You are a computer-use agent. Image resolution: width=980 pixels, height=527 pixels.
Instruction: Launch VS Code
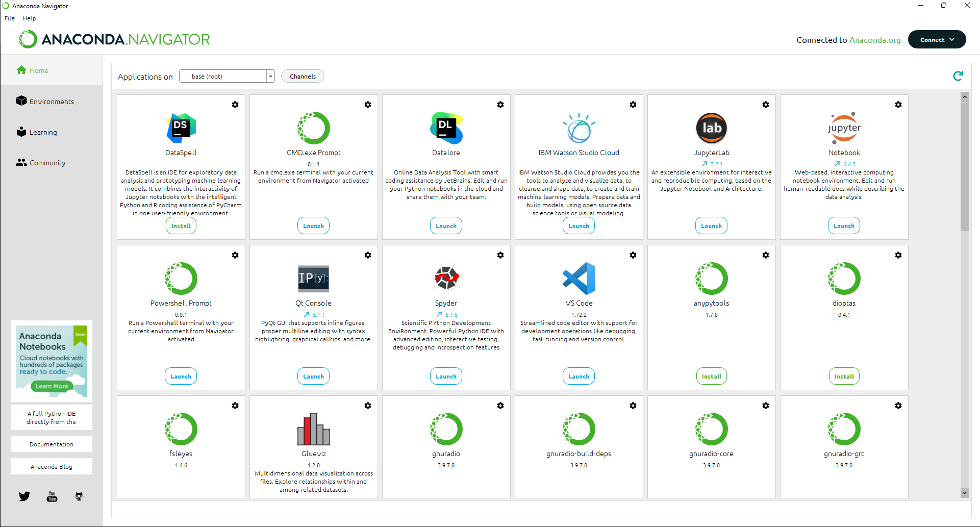(x=579, y=376)
